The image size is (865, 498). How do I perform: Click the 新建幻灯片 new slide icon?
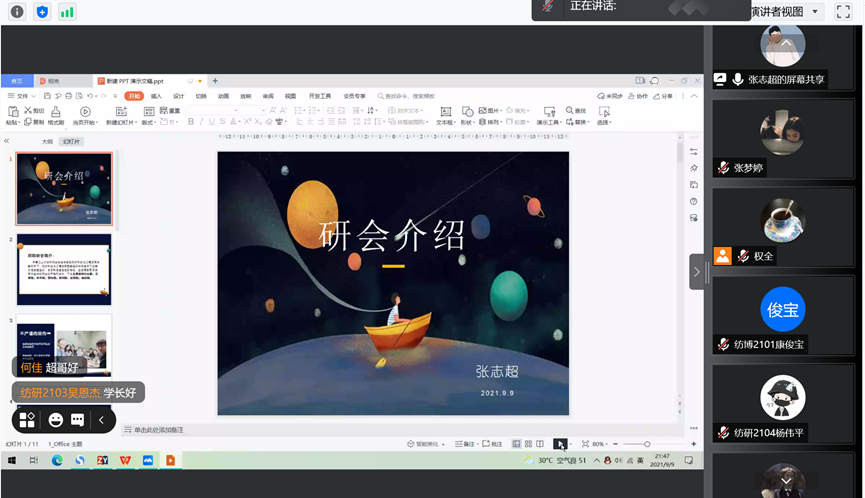coord(121,112)
